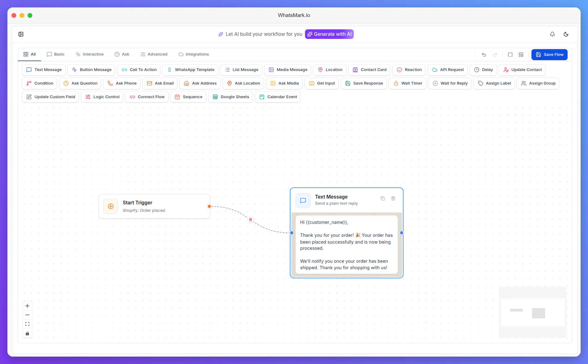Select the All tab
Screen dimensions: 588x364
point(30,54)
